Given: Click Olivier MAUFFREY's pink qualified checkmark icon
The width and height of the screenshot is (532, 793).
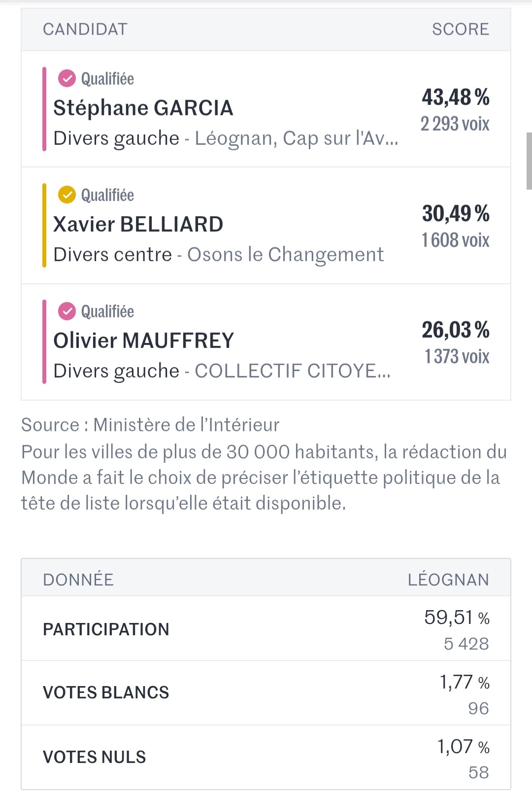Looking at the screenshot, I should click(67, 311).
